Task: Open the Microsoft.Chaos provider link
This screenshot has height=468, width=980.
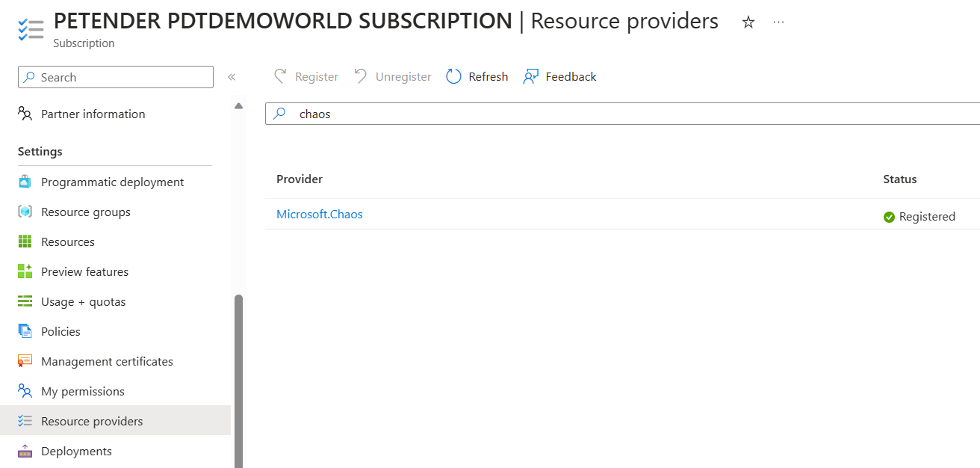Action: click(319, 214)
